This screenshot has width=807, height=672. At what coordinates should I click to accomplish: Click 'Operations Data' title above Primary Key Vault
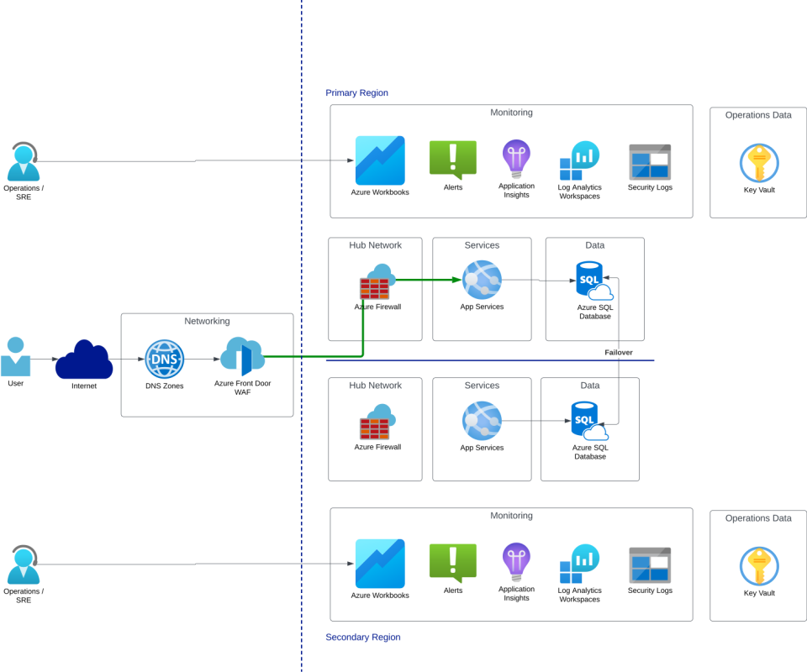[x=758, y=115]
